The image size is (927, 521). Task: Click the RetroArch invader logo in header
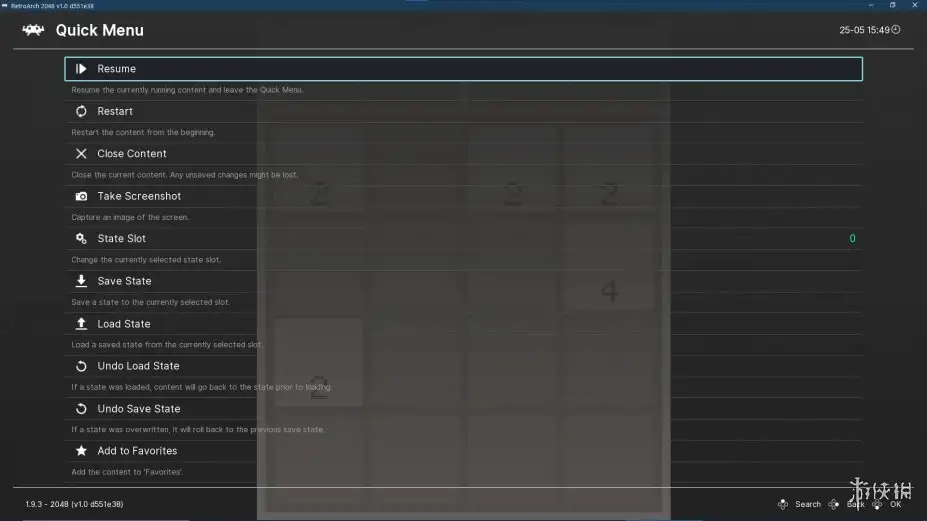point(33,30)
